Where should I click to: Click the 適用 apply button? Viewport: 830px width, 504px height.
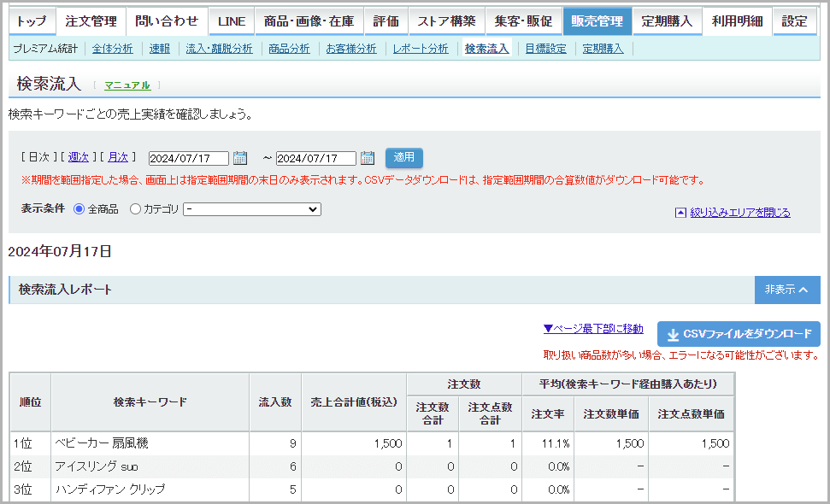click(x=403, y=157)
